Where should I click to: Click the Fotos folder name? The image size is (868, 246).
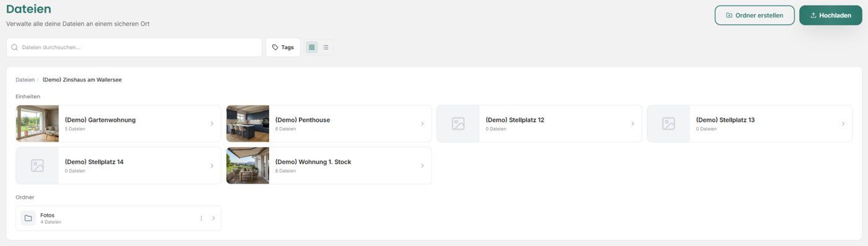pyautogui.click(x=47, y=215)
